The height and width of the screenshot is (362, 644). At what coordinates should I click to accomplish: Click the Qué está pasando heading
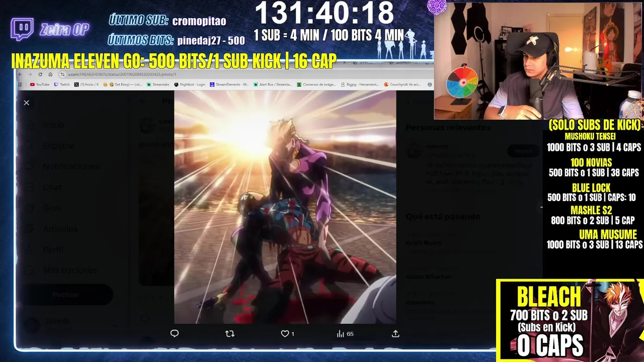(x=443, y=216)
